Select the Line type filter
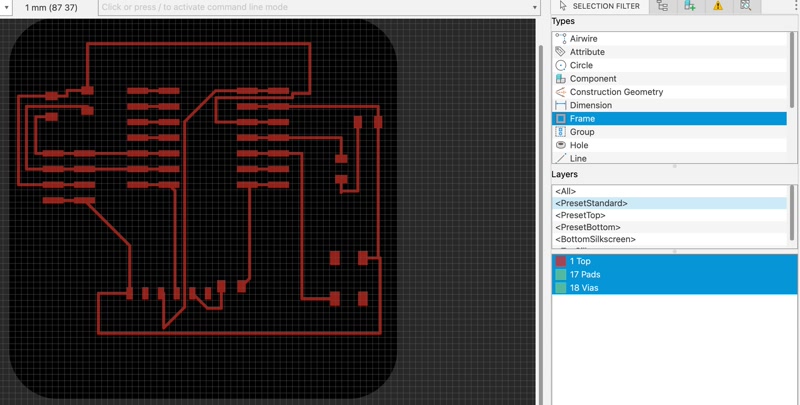The image size is (800, 405). (x=669, y=158)
